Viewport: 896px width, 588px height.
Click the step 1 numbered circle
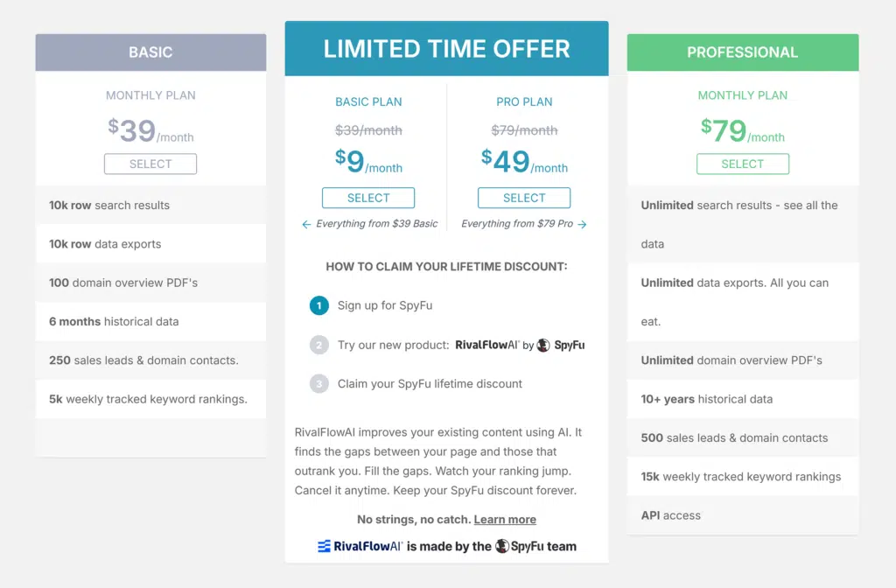(318, 306)
